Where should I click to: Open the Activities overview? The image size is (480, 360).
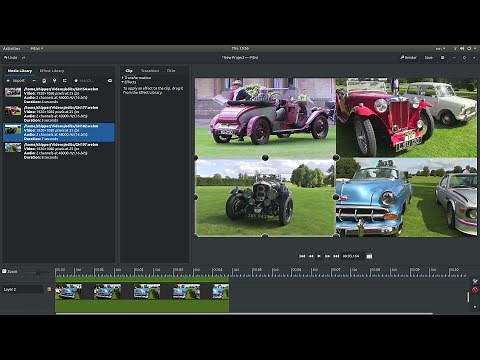tap(12, 49)
